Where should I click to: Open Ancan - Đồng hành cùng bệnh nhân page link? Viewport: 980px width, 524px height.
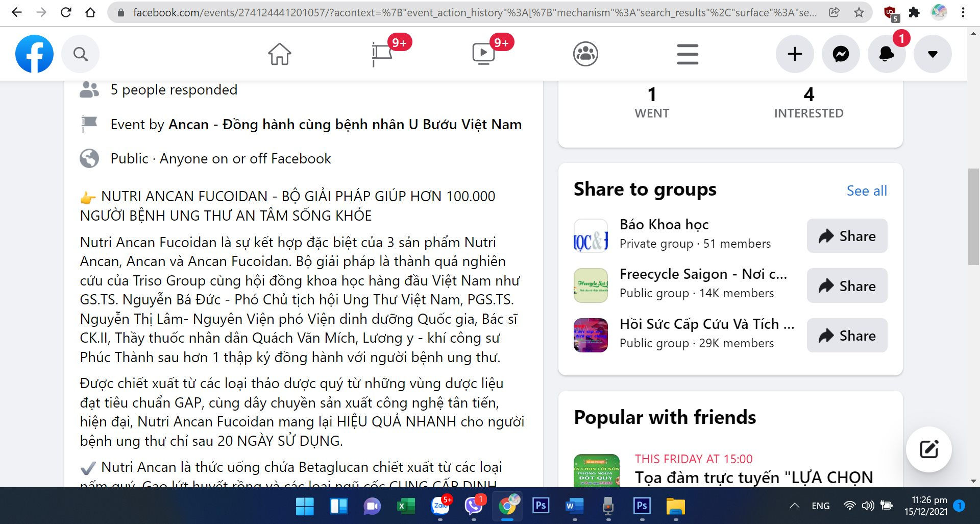point(345,125)
